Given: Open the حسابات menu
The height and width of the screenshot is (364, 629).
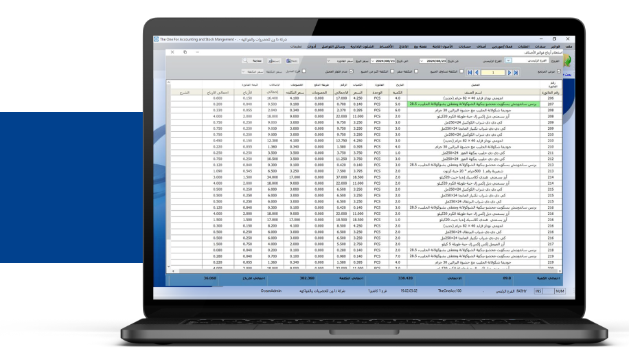Looking at the screenshot, I should click(464, 47).
